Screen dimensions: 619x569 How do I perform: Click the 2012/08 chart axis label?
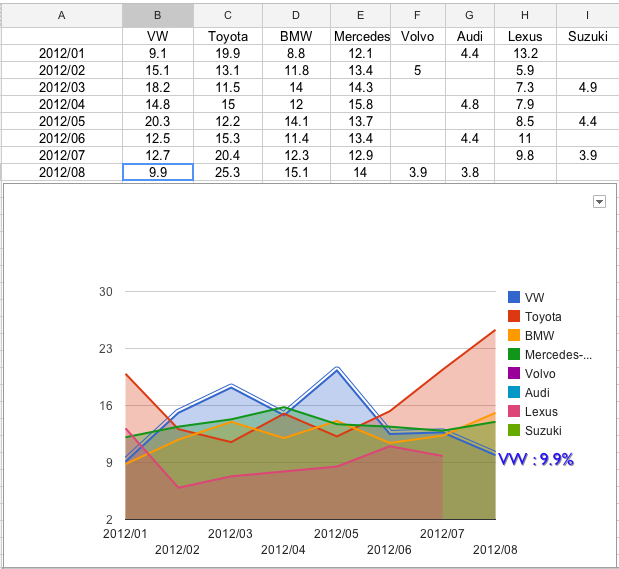tap(495, 550)
